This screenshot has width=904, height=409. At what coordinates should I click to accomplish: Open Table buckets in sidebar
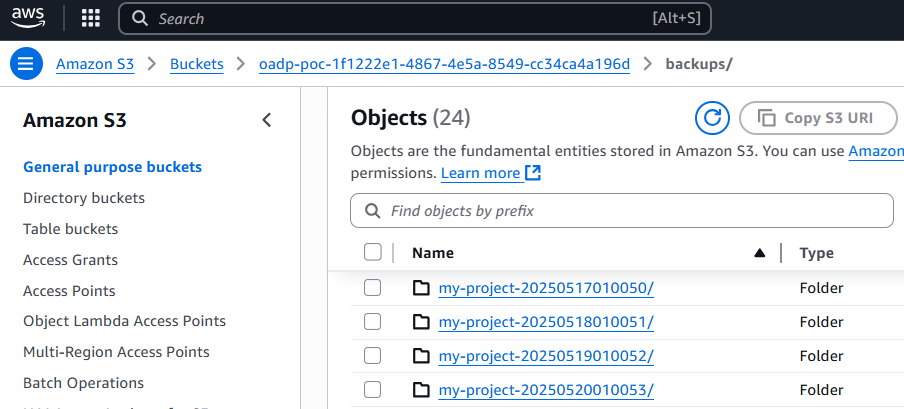pyautogui.click(x=70, y=229)
